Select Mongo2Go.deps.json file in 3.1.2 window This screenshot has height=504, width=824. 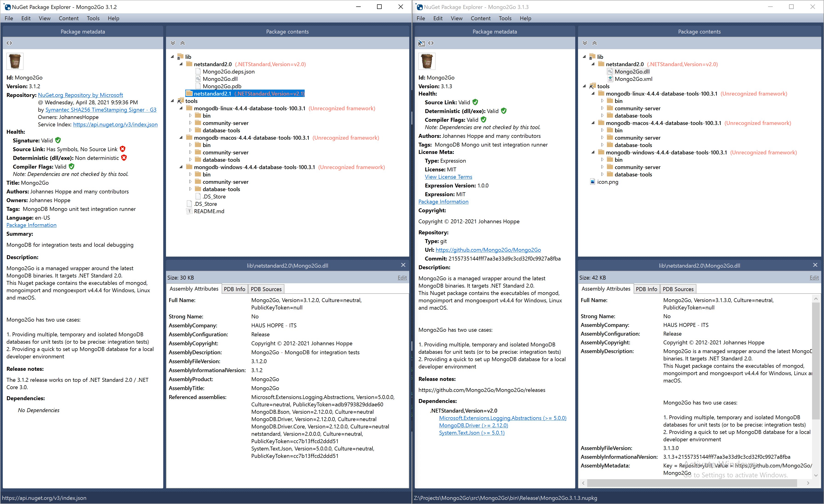pos(228,71)
